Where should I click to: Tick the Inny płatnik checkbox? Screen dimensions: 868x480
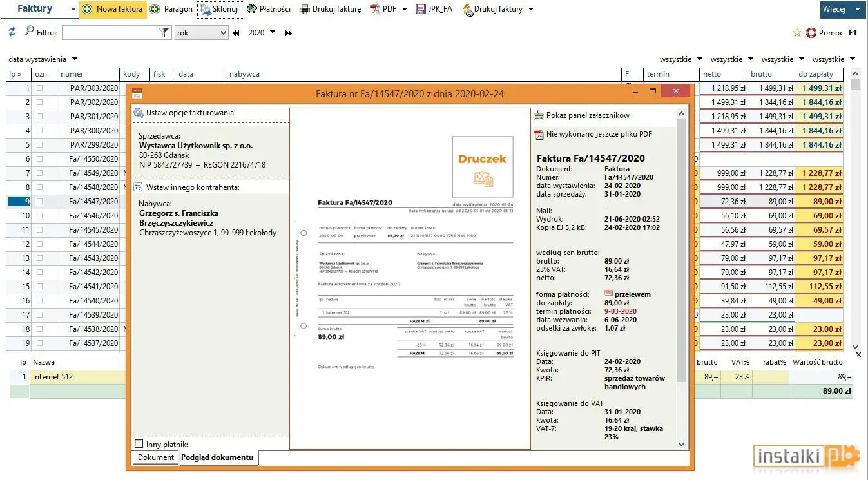139,444
